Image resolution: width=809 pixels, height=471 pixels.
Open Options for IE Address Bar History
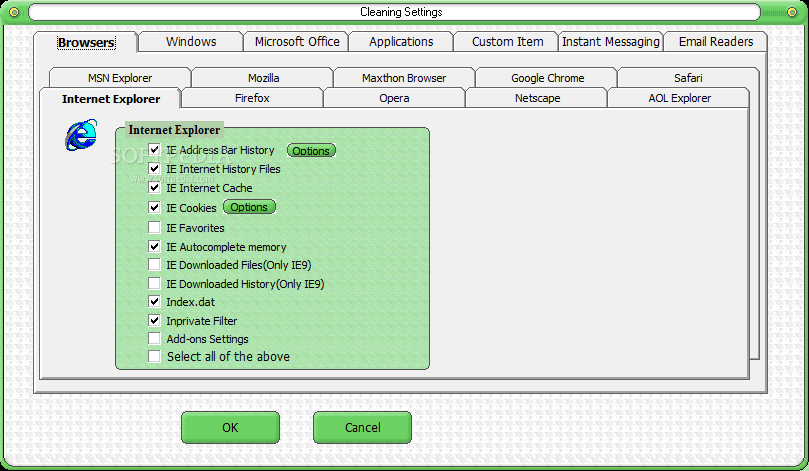[311, 151]
